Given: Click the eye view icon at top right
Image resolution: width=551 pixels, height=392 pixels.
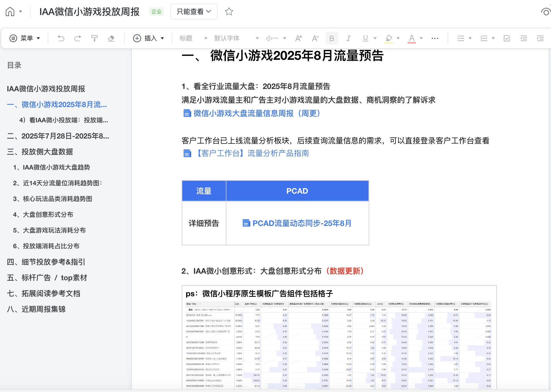Looking at the screenshot, I should [546, 12].
